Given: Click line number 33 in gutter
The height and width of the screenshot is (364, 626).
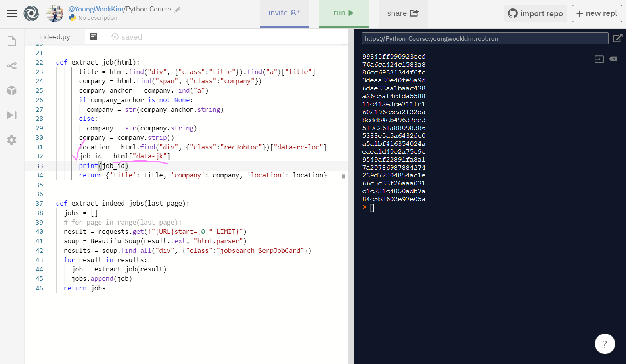Looking at the screenshot, I should (x=39, y=166).
